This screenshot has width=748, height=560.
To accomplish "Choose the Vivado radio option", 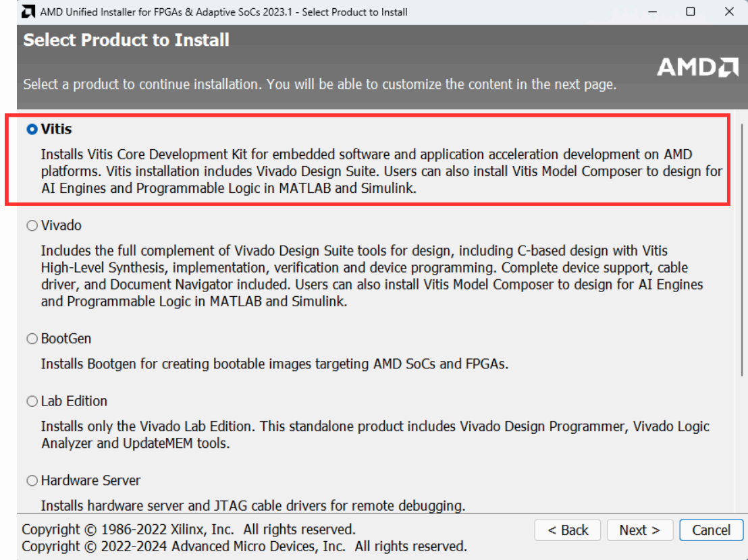I will pos(32,226).
